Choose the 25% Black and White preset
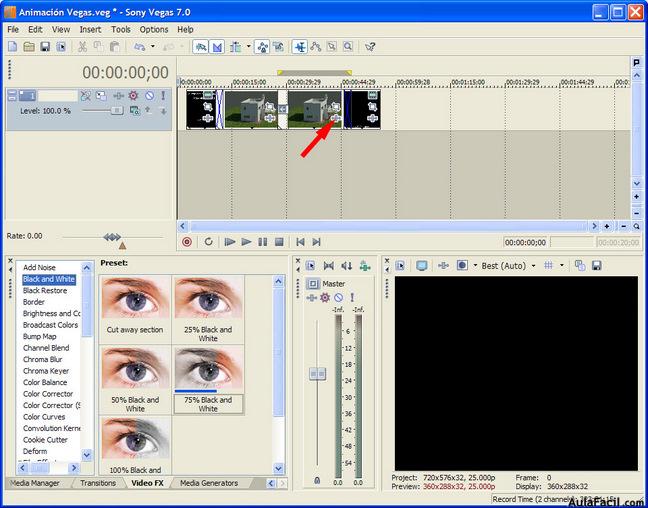The image size is (648, 508). coord(208,310)
